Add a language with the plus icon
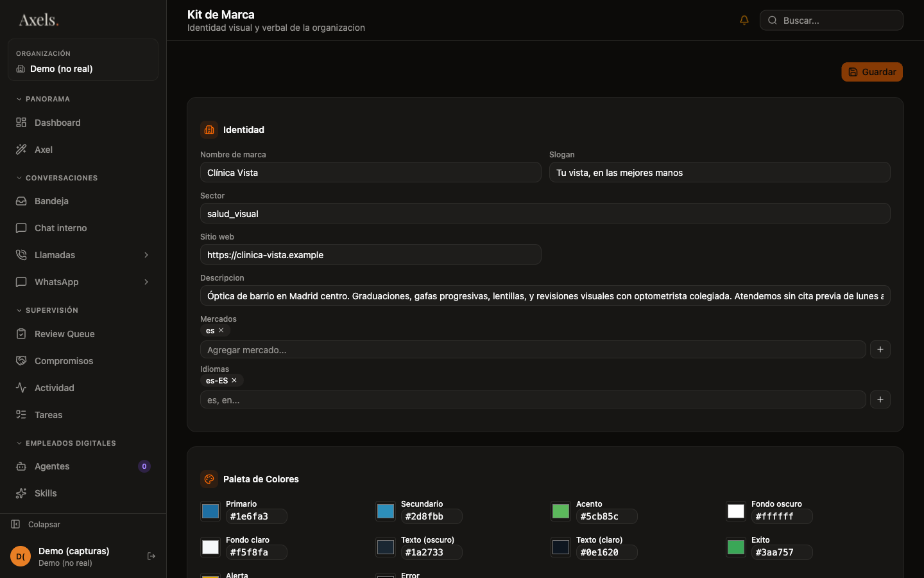The image size is (924, 578). (x=880, y=399)
